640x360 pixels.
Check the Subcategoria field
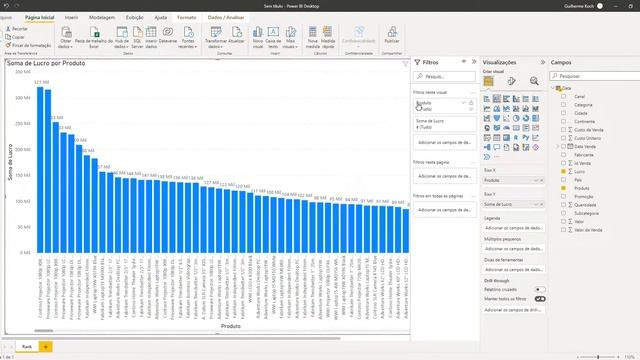(564, 213)
